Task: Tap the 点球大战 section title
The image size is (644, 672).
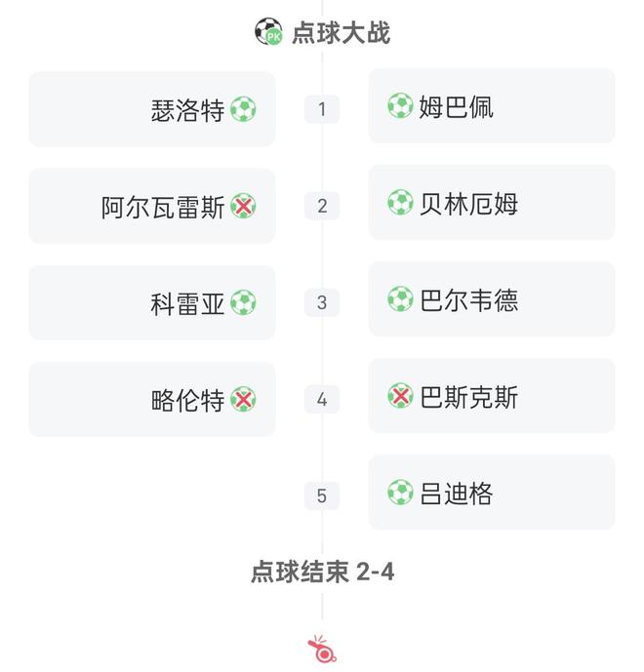Action: tap(342, 32)
